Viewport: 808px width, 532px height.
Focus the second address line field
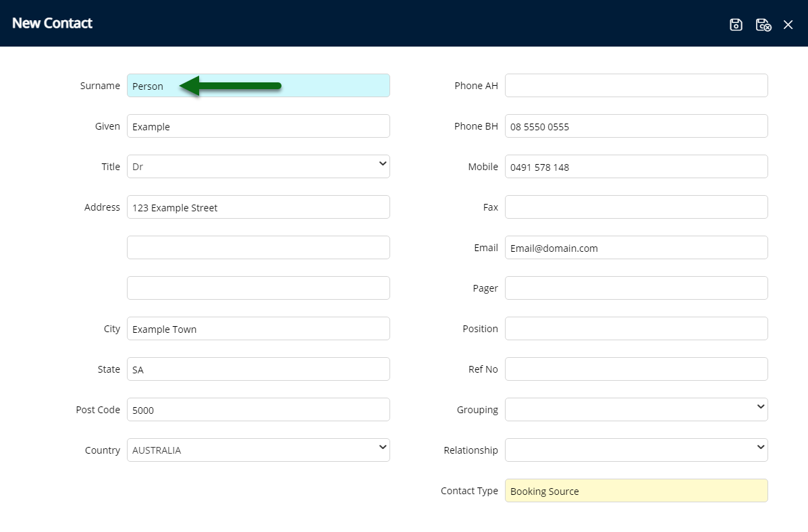point(258,248)
